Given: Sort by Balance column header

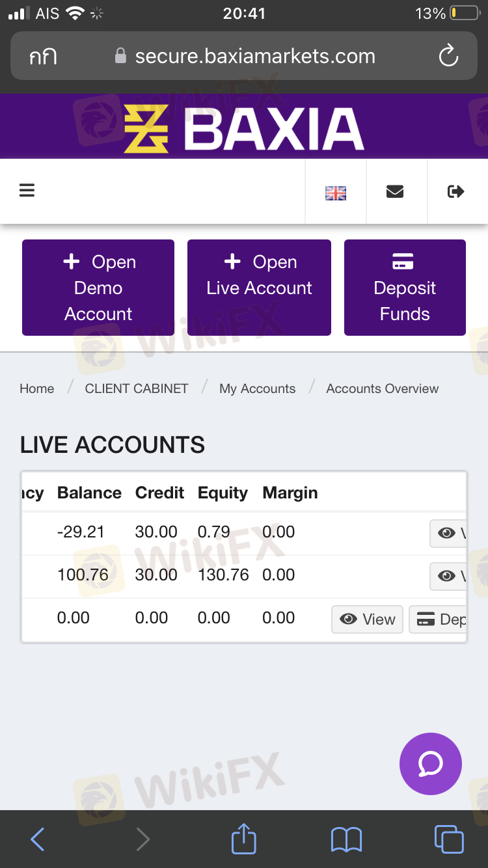Looking at the screenshot, I should point(89,493).
